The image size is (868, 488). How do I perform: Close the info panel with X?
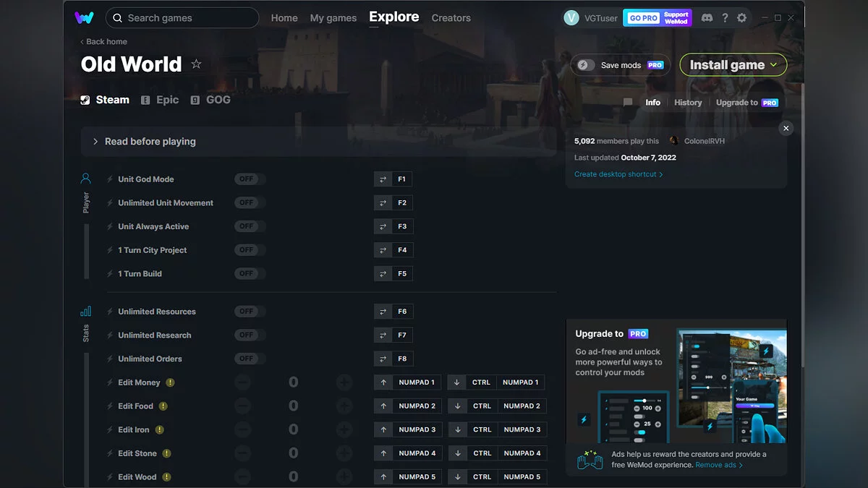(x=786, y=128)
